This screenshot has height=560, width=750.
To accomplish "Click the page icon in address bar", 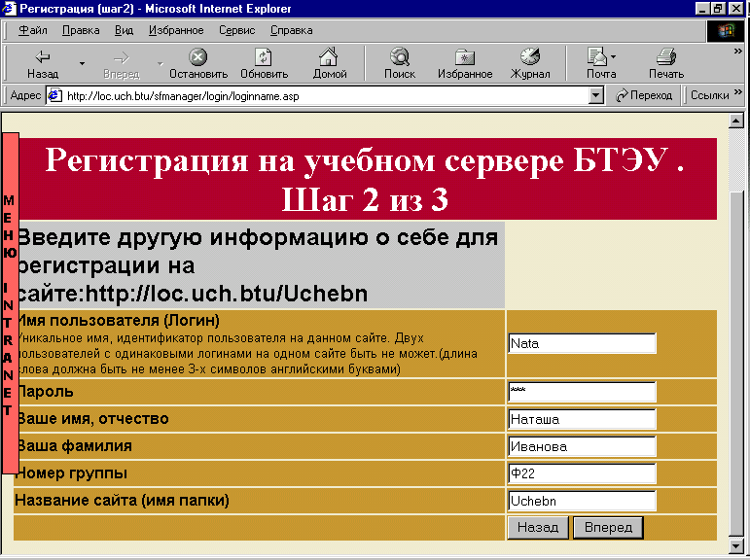I will [55, 95].
